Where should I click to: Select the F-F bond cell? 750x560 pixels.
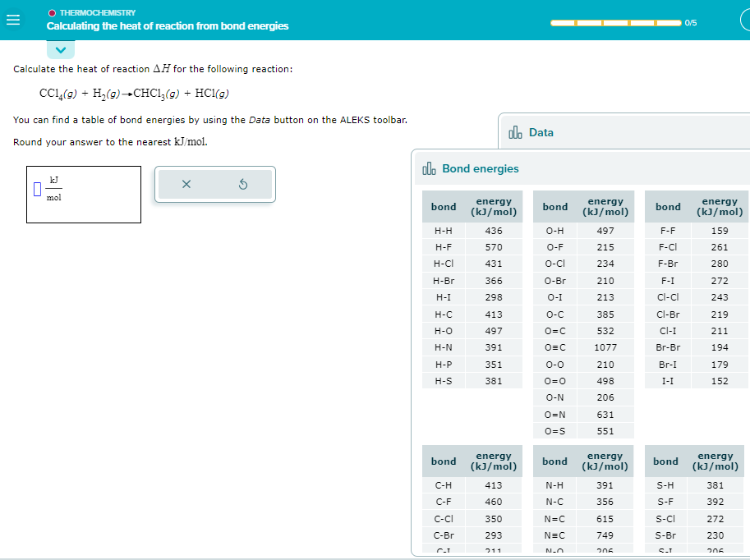click(668, 231)
